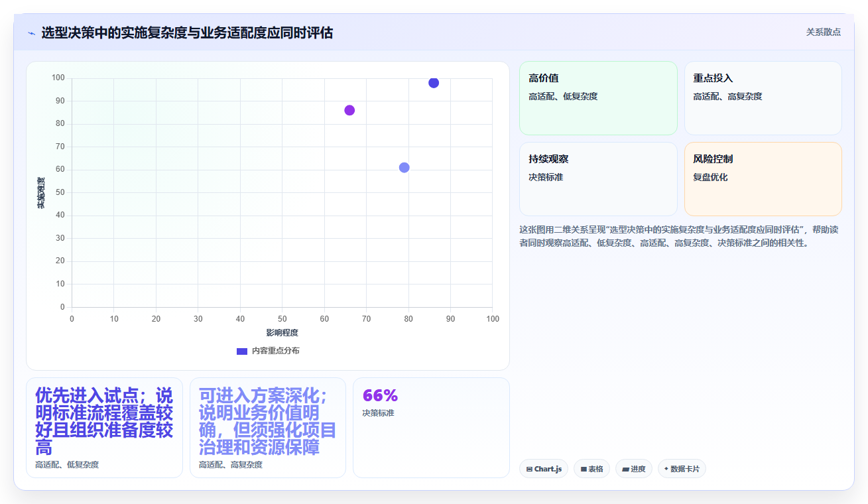Click the 66% value in 决策标准 card
The width and height of the screenshot is (868, 504).
point(380,395)
